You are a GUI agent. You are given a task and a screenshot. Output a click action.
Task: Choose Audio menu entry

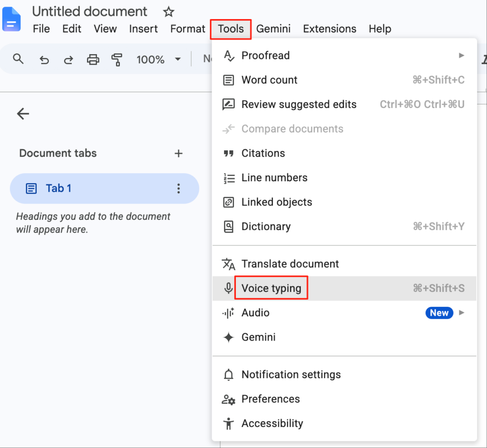(344, 313)
